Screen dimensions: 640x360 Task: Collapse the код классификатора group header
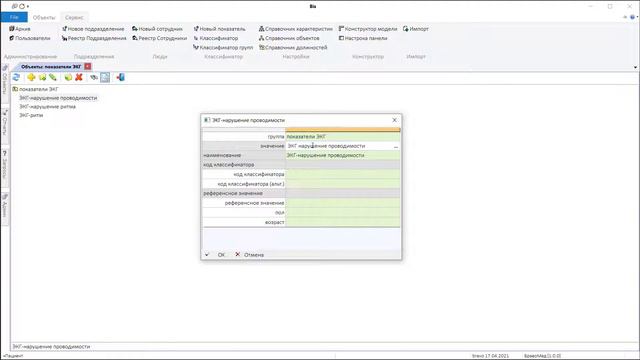(244, 164)
